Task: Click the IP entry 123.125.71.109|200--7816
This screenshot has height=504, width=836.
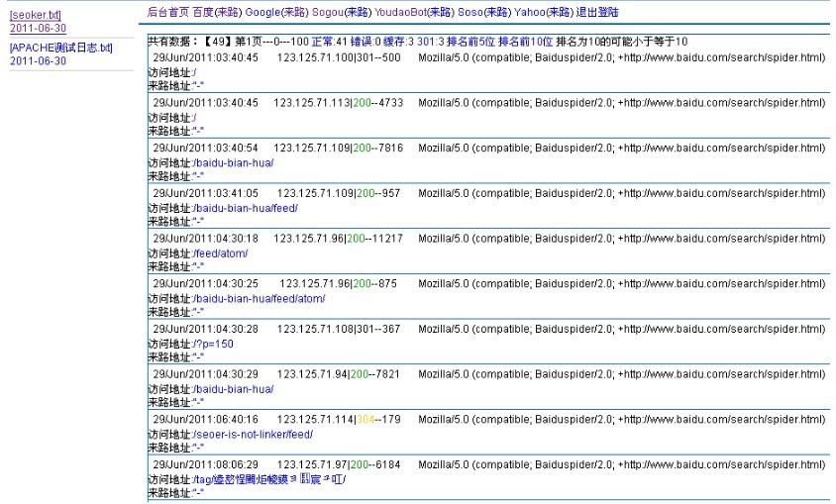Action: pyautogui.click(x=339, y=149)
